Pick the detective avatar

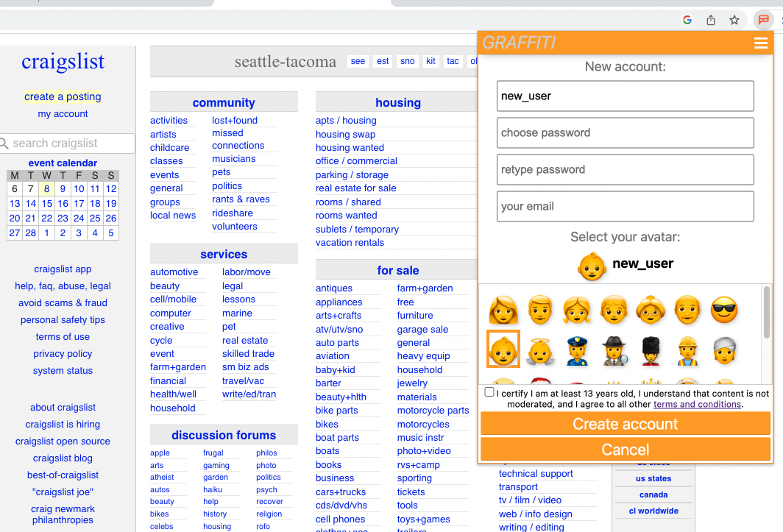coord(614,350)
